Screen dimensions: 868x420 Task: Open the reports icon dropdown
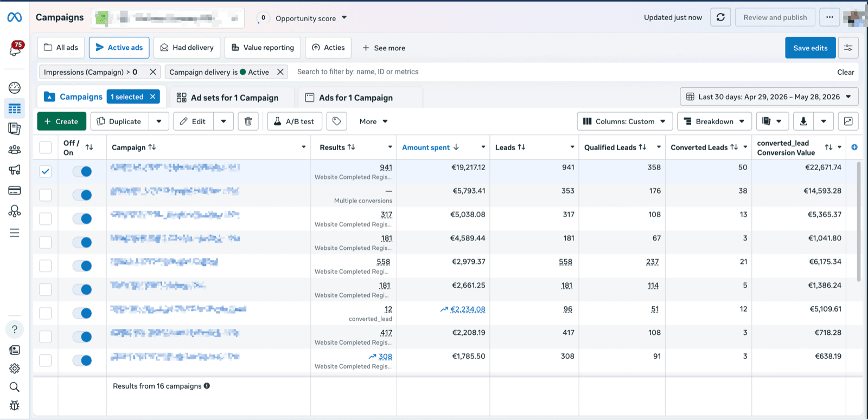point(772,121)
